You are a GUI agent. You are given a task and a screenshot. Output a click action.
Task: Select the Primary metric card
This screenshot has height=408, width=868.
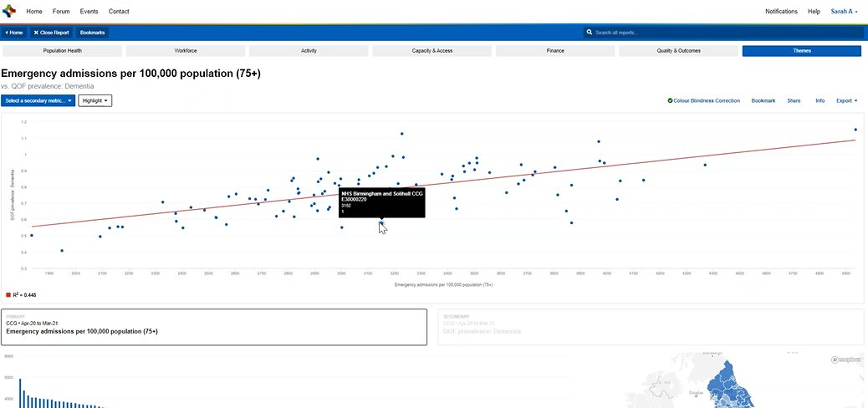[x=214, y=327]
